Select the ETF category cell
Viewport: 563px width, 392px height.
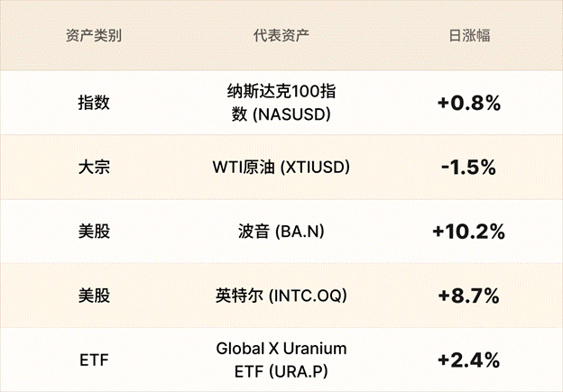click(94, 360)
